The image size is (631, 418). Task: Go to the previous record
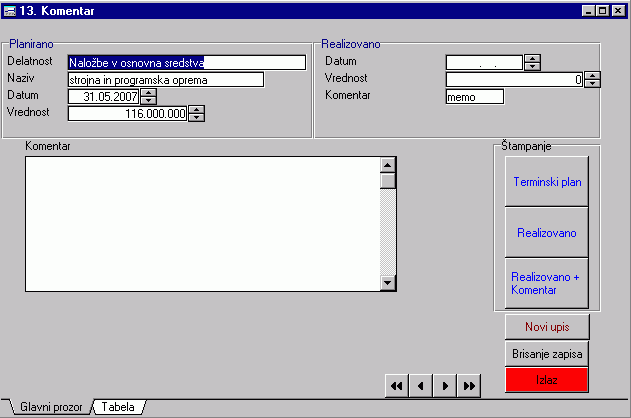(421, 386)
